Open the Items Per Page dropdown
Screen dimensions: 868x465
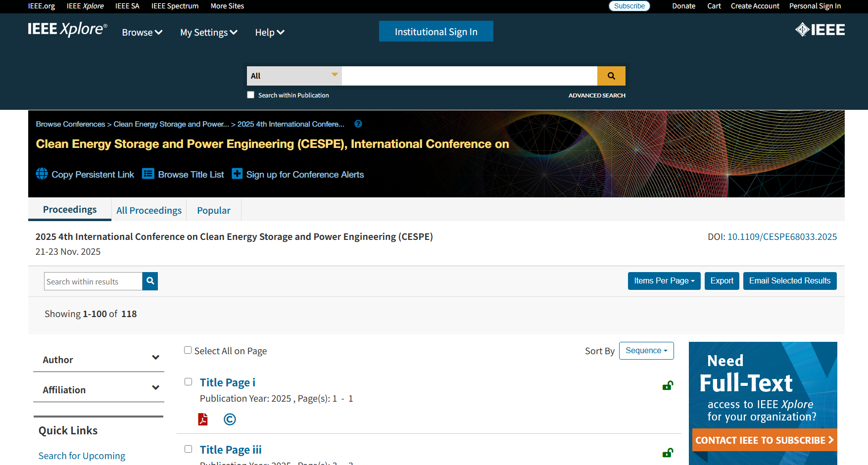coord(664,281)
